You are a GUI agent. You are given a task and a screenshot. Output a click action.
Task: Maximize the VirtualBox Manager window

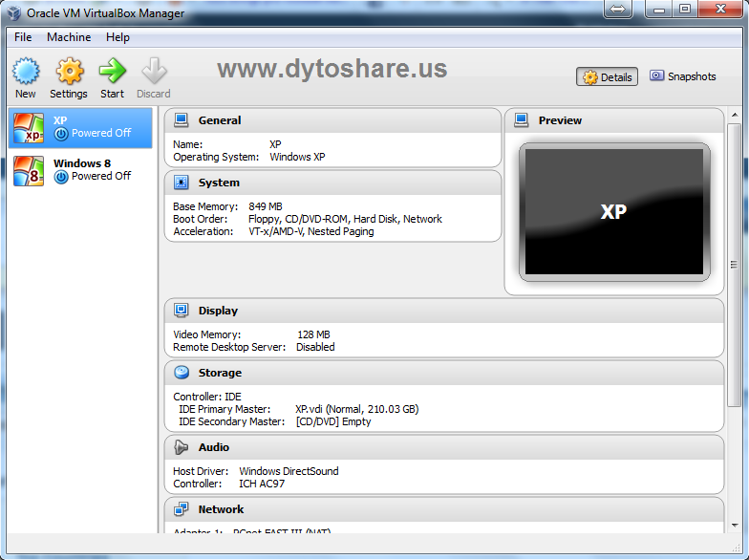pyautogui.click(x=685, y=10)
